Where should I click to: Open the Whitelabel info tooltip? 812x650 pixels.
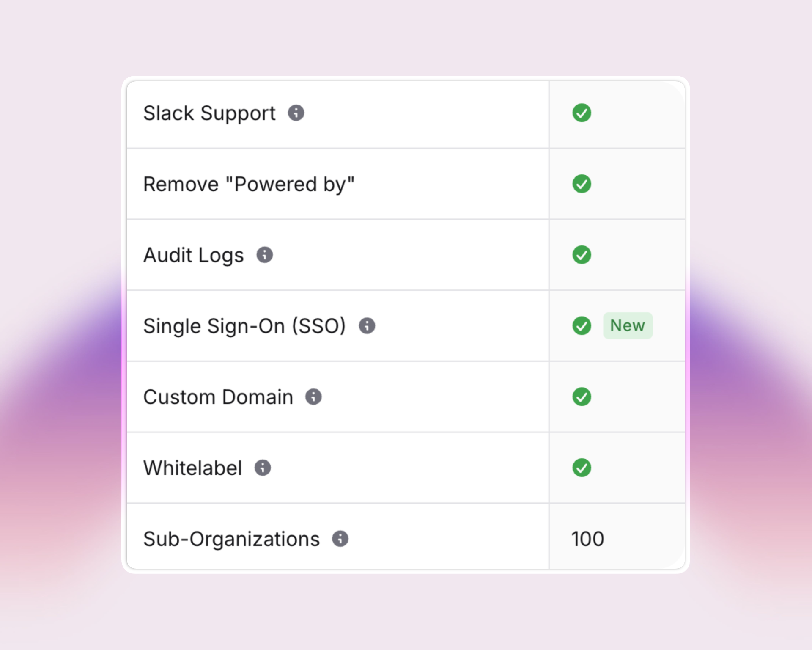point(263,468)
